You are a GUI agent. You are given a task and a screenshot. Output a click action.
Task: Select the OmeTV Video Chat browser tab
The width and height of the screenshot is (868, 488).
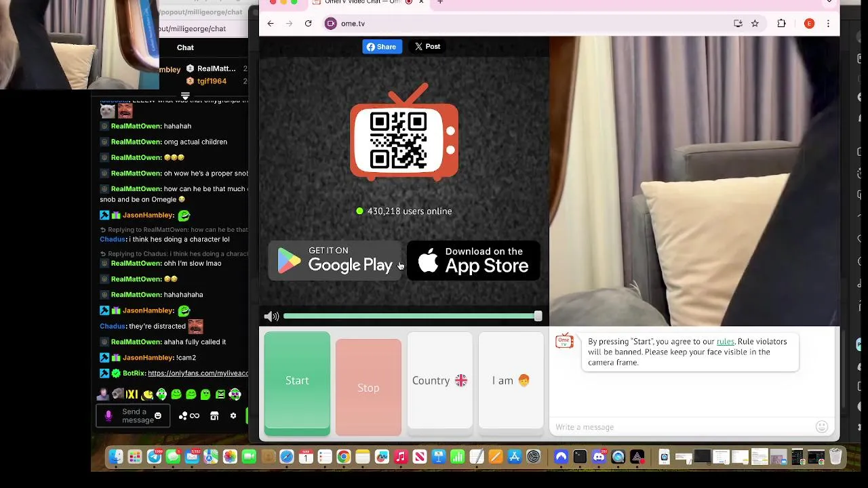tap(370, 2)
